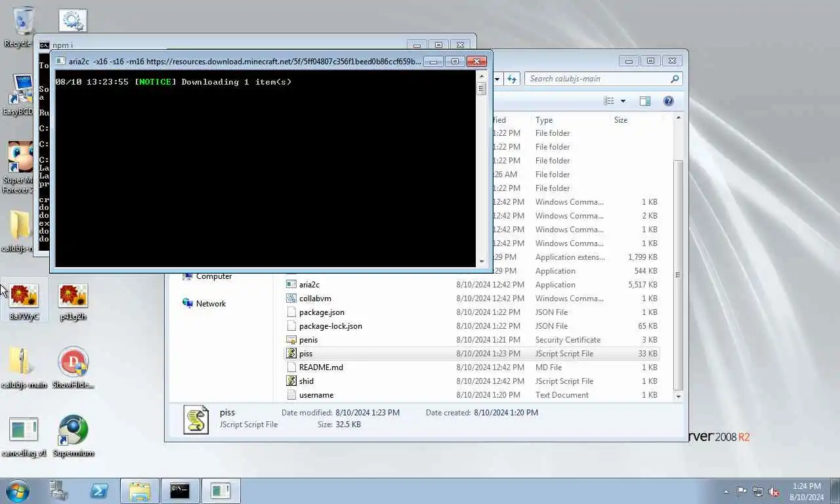Select the Super Mario Forever desktop shortcut
Screen dimensions: 840x504
coord(20,167)
